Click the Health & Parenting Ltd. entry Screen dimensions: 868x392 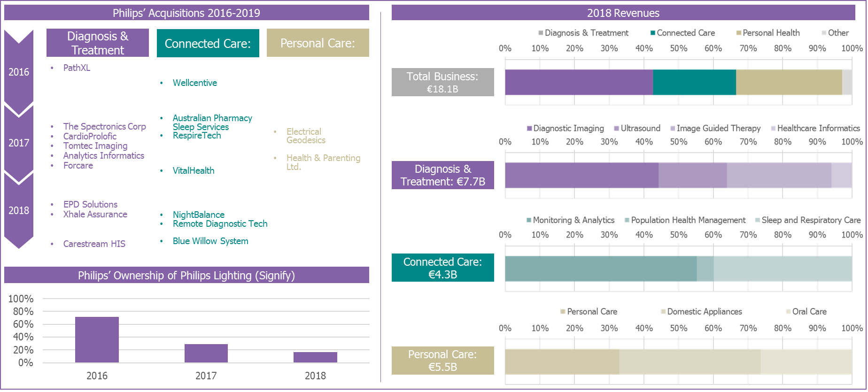pos(324,162)
